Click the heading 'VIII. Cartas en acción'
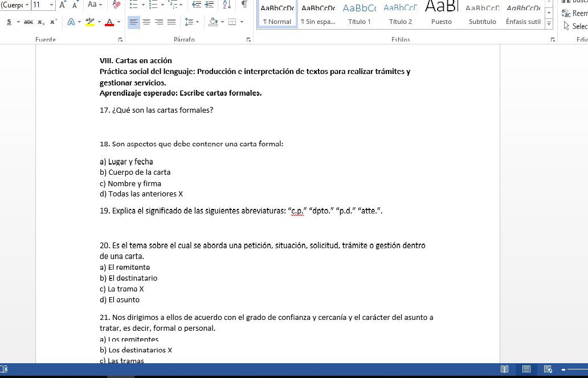 click(136, 61)
